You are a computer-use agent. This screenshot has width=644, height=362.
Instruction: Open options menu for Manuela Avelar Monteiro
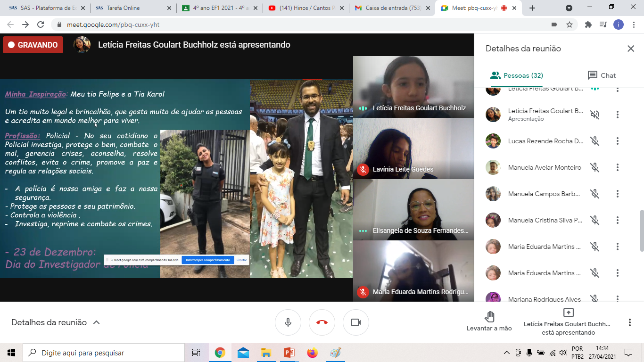617,167
